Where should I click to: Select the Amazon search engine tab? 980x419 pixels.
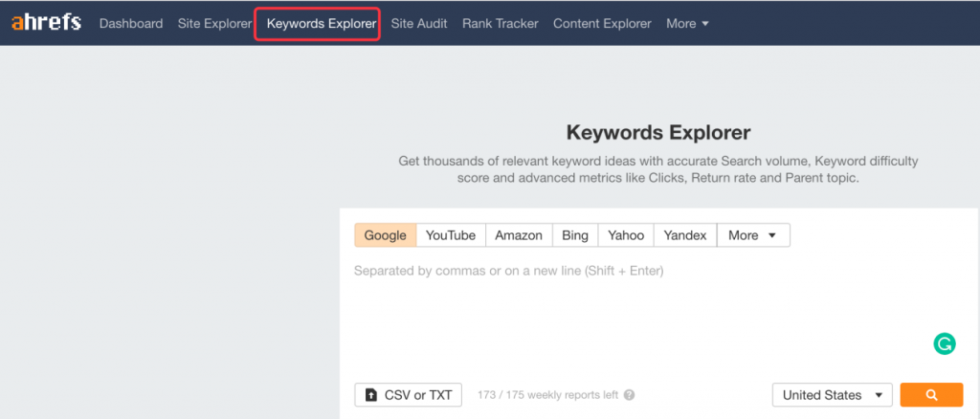pyautogui.click(x=519, y=235)
